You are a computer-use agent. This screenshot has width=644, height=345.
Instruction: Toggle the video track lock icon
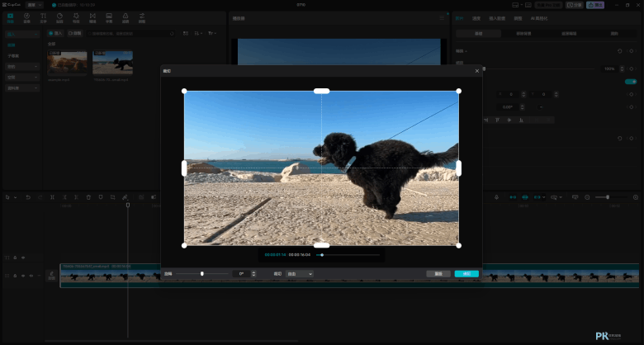click(15, 276)
